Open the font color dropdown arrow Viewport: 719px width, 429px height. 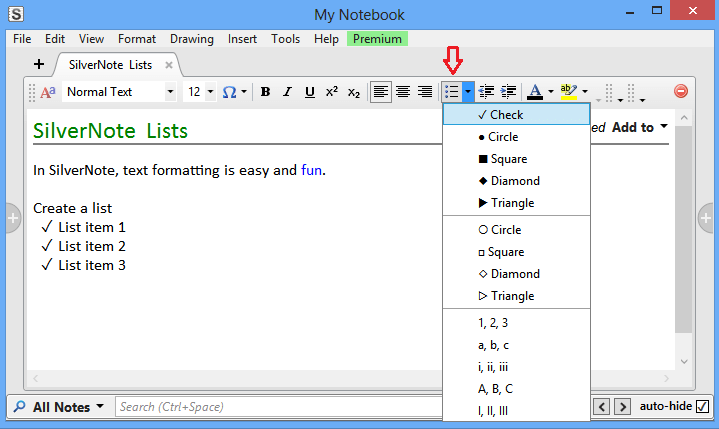point(551,92)
